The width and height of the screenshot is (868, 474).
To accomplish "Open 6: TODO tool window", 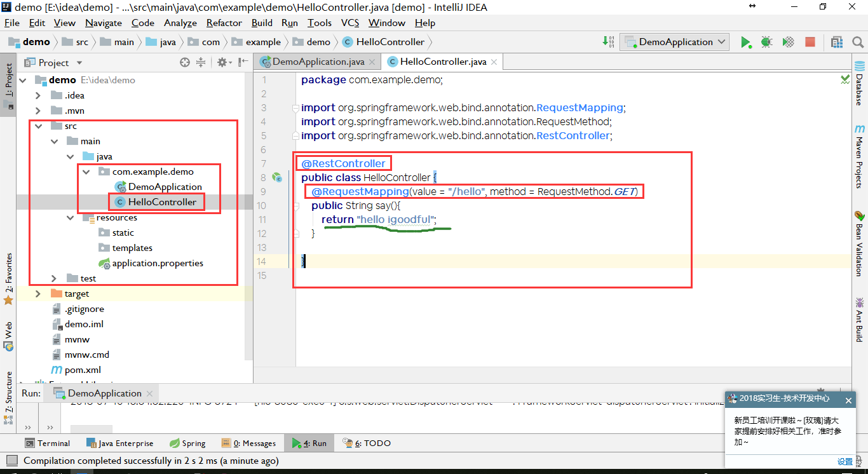I will pyautogui.click(x=367, y=443).
